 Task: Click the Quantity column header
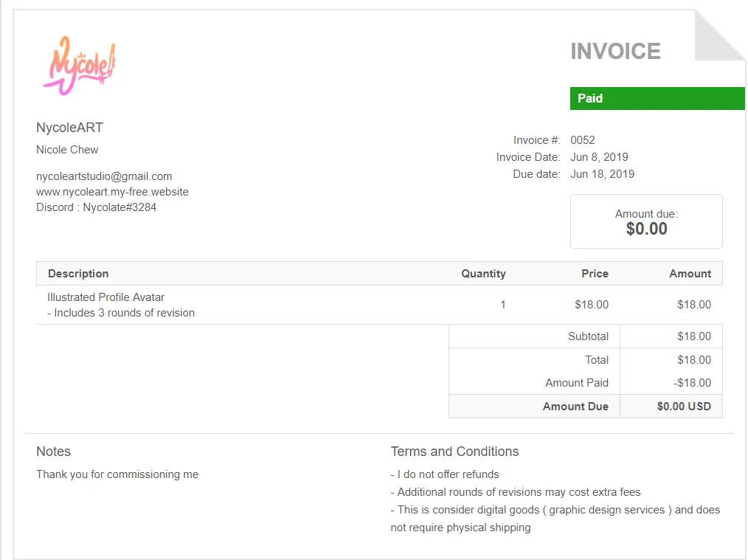coord(483,274)
